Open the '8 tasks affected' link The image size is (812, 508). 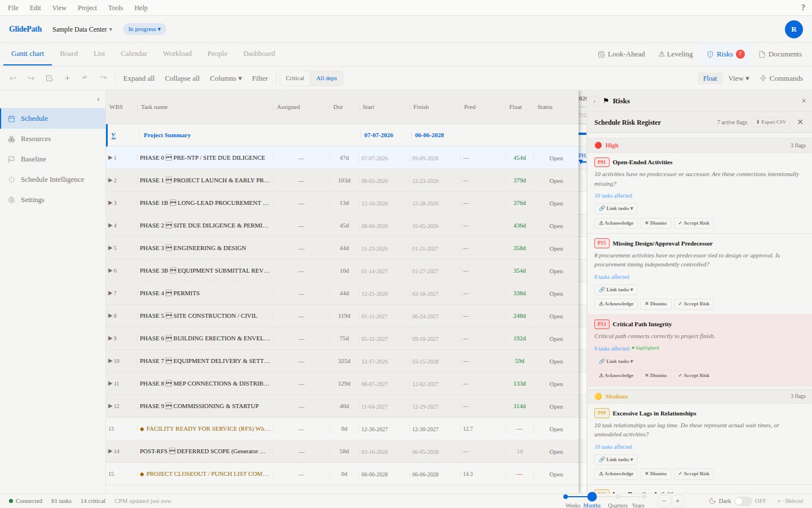(612, 277)
